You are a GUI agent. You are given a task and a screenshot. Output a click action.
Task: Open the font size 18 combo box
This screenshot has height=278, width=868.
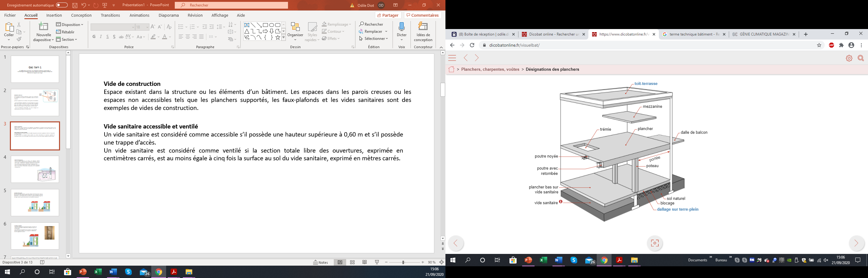[x=142, y=27]
